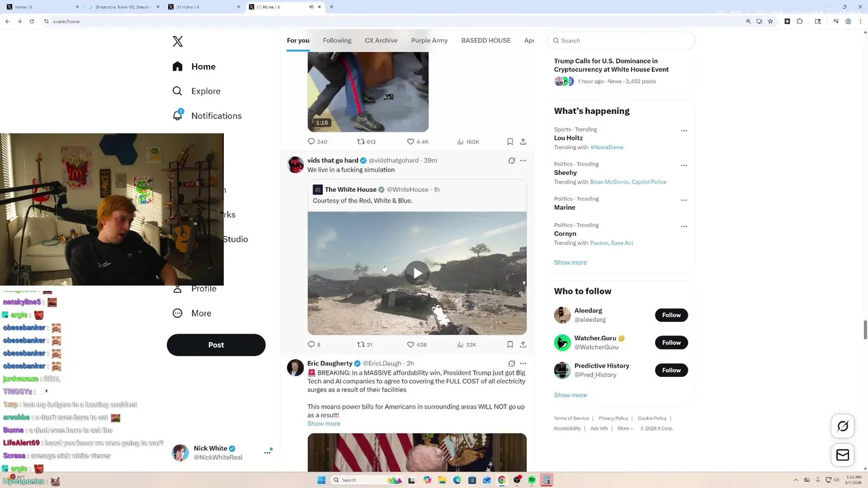This screenshot has width=868, height=488.
Task: Open File Explorer from the taskbar
Action: [x=441, y=480]
